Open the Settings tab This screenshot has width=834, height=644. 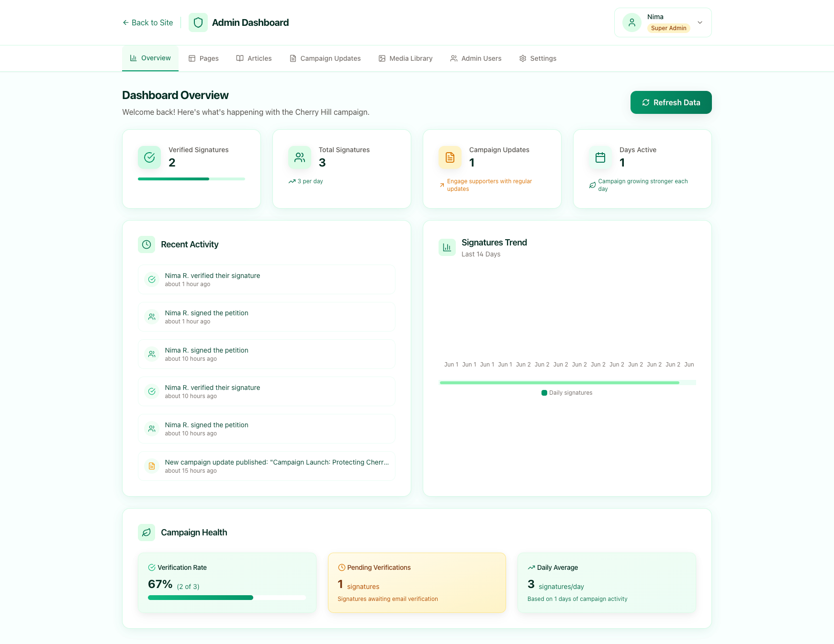[538, 58]
